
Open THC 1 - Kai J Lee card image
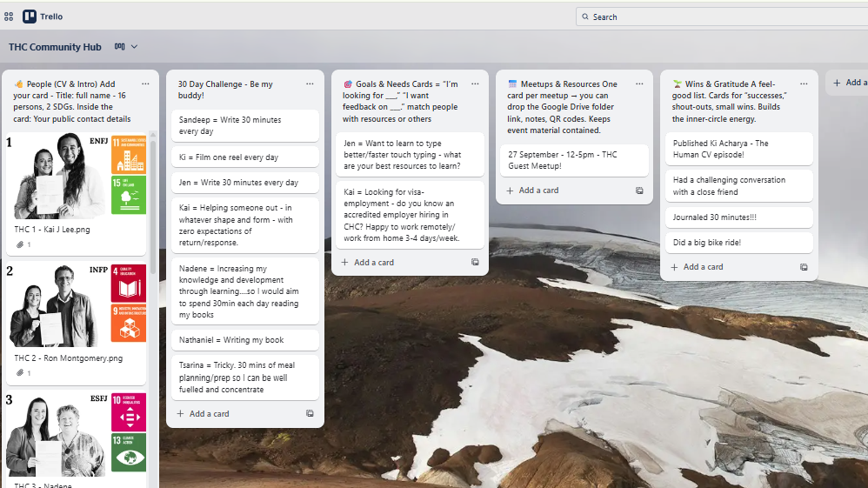point(77,176)
